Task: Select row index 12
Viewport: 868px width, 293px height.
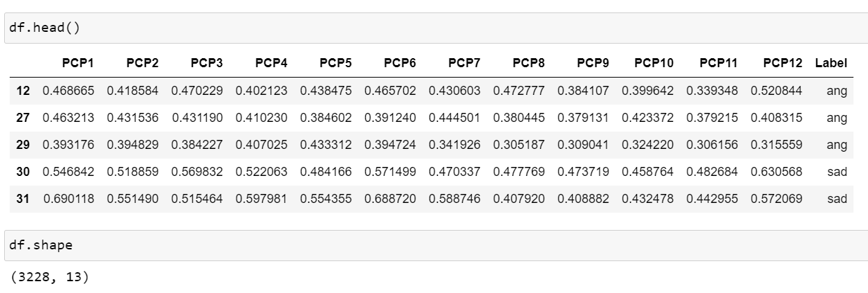Action: (23, 91)
